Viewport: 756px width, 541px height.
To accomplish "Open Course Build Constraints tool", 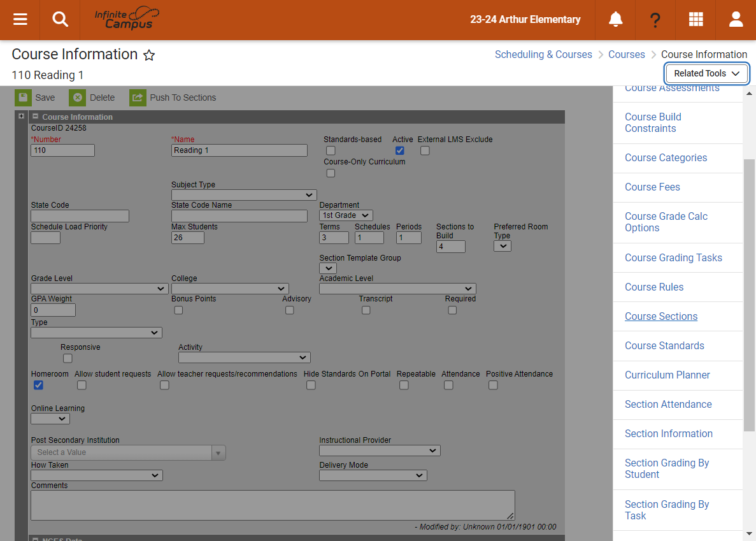I will [653, 122].
